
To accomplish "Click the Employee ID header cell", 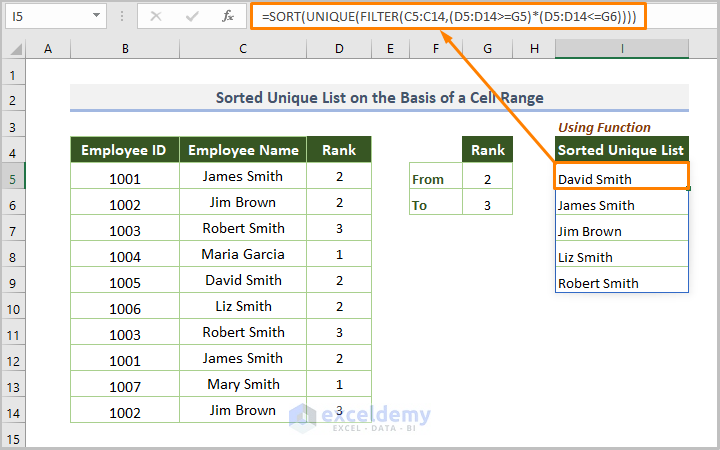I will pyautogui.click(x=124, y=151).
